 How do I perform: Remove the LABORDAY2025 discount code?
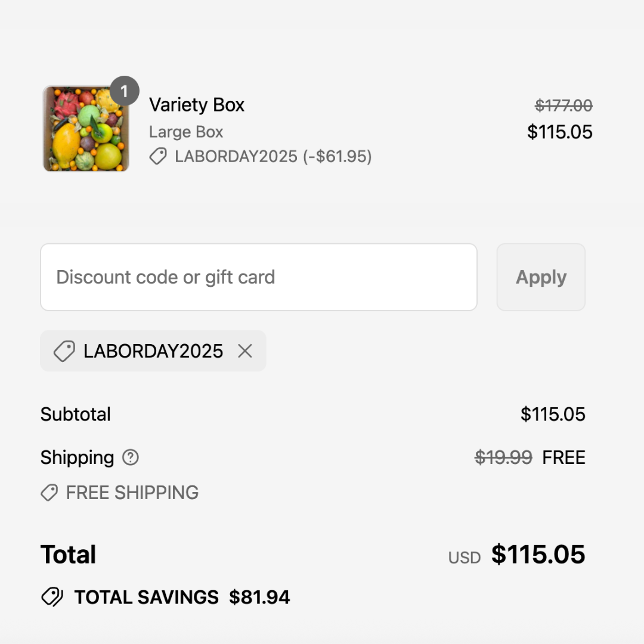coord(245,351)
